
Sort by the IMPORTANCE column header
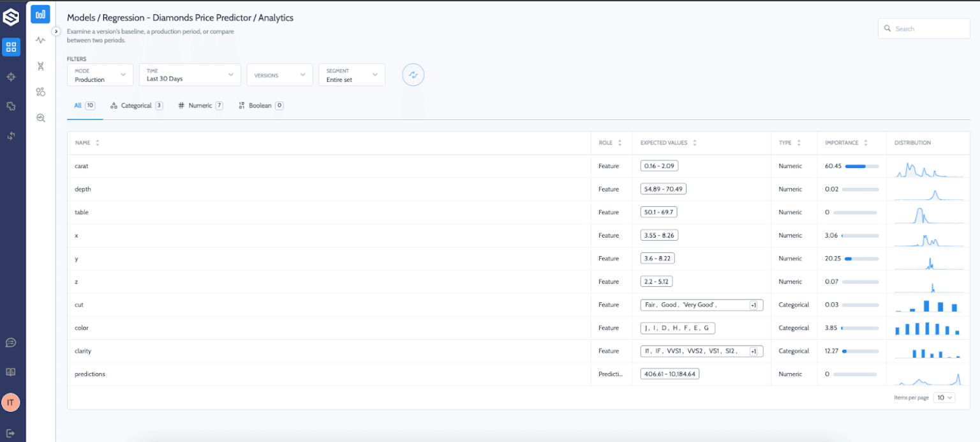pyautogui.click(x=845, y=143)
